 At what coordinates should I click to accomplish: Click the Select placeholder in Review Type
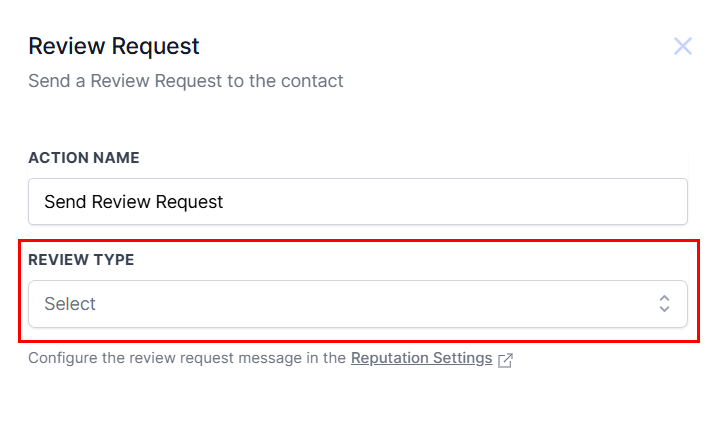point(70,304)
